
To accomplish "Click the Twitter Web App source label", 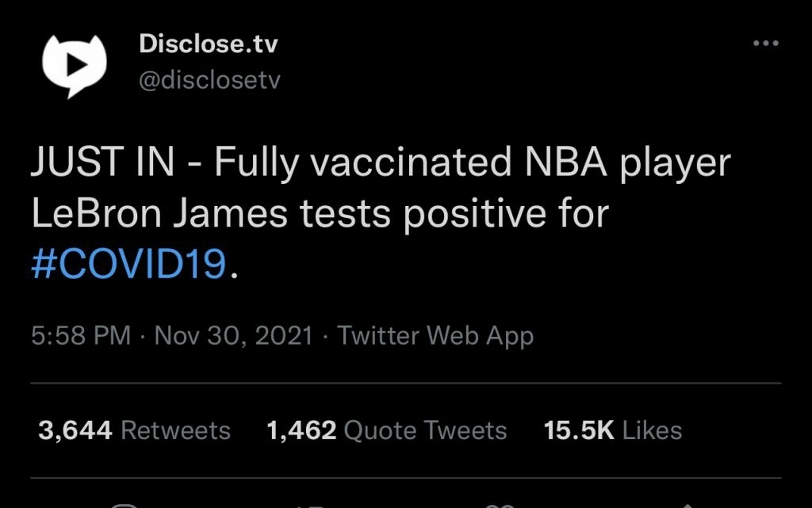I will (x=435, y=335).
